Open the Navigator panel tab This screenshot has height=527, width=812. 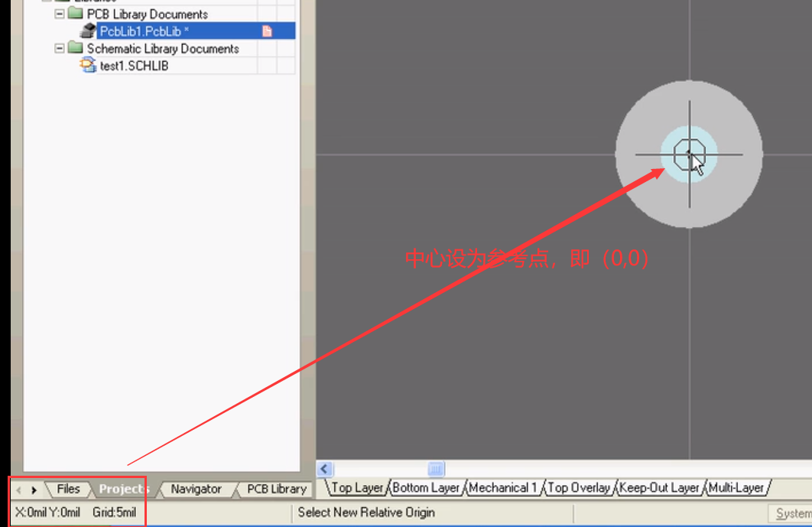197,489
